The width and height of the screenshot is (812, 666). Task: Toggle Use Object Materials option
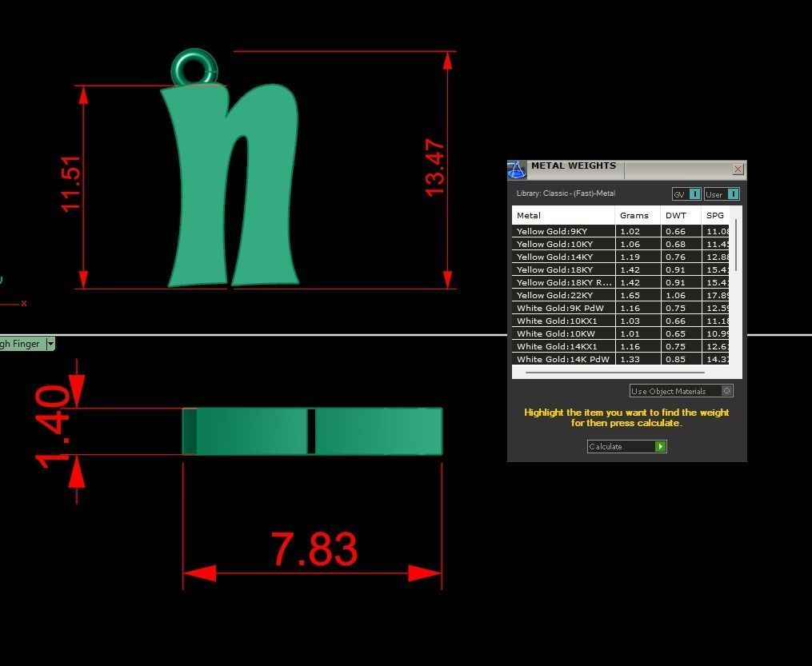[x=681, y=391]
